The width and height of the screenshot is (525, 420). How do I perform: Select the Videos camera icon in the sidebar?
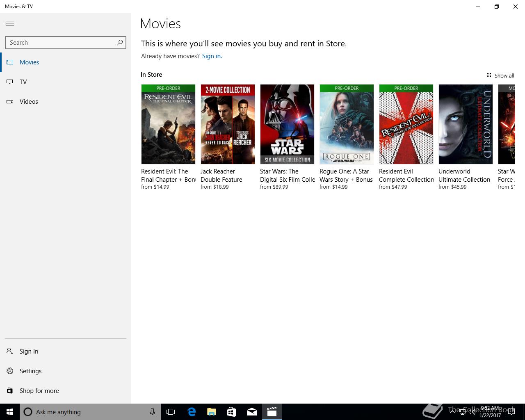(x=10, y=102)
